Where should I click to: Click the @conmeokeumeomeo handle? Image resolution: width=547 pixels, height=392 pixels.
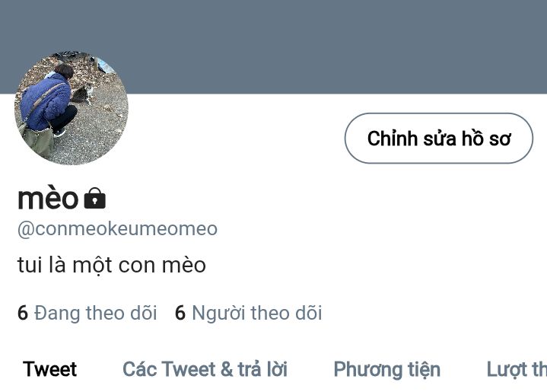pyautogui.click(x=118, y=229)
